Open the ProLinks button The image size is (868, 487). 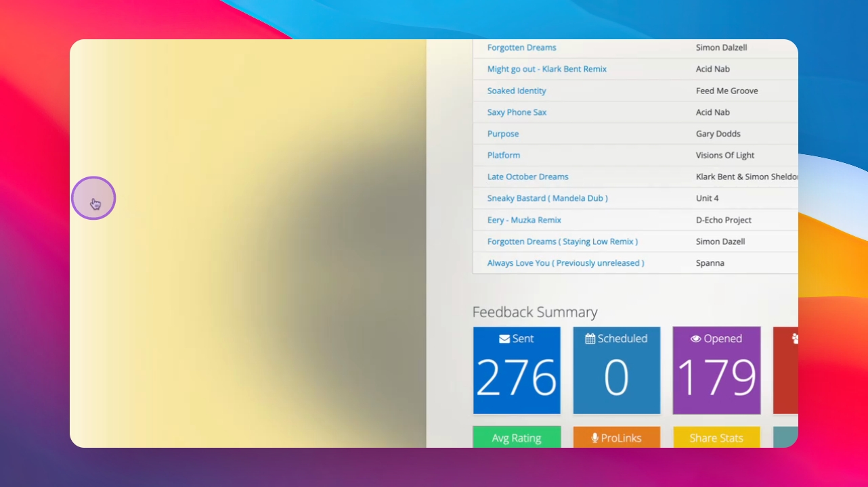click(617, 438)
